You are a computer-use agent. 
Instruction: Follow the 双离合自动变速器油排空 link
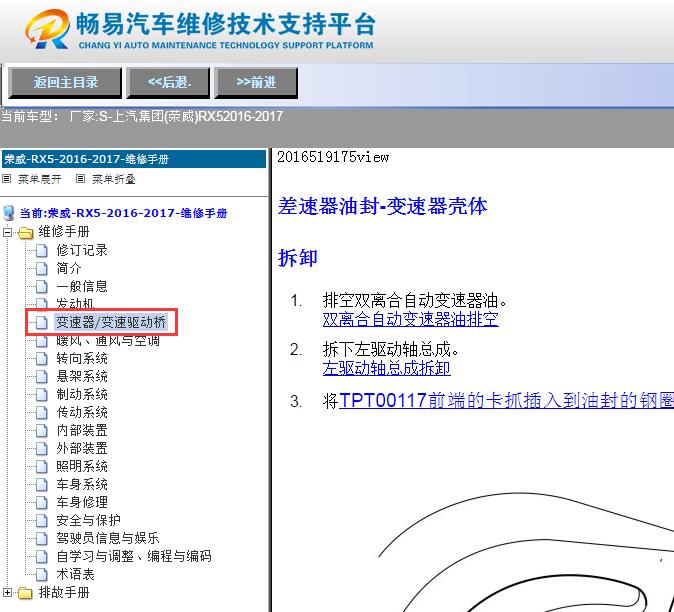[x=411, y=319]
